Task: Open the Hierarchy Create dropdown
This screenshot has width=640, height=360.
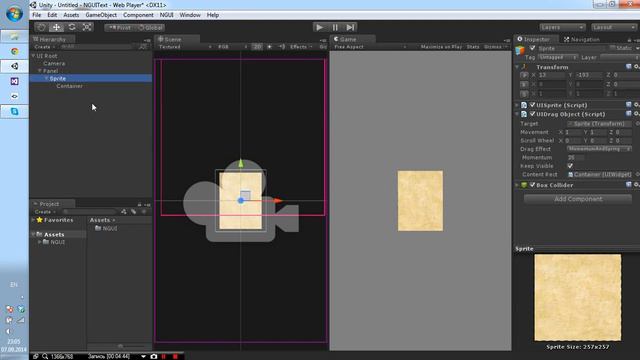Action: click(45, 47)
